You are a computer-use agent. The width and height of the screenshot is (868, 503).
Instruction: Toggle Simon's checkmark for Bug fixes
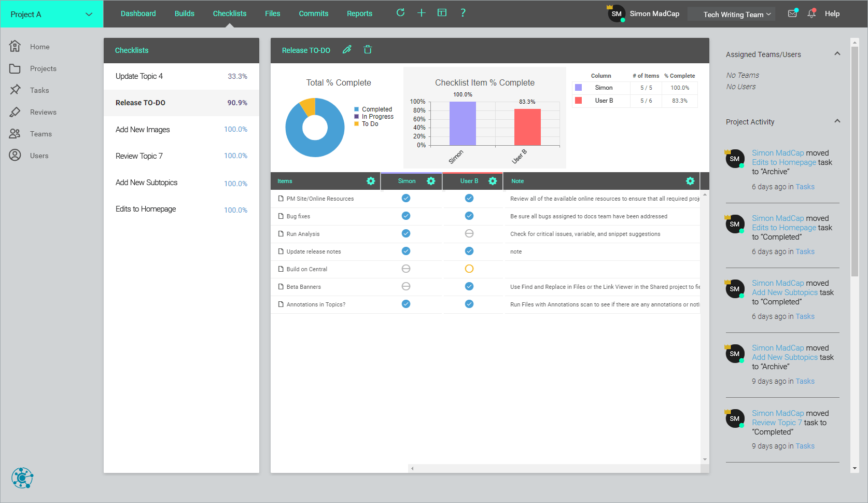(406, 216)
